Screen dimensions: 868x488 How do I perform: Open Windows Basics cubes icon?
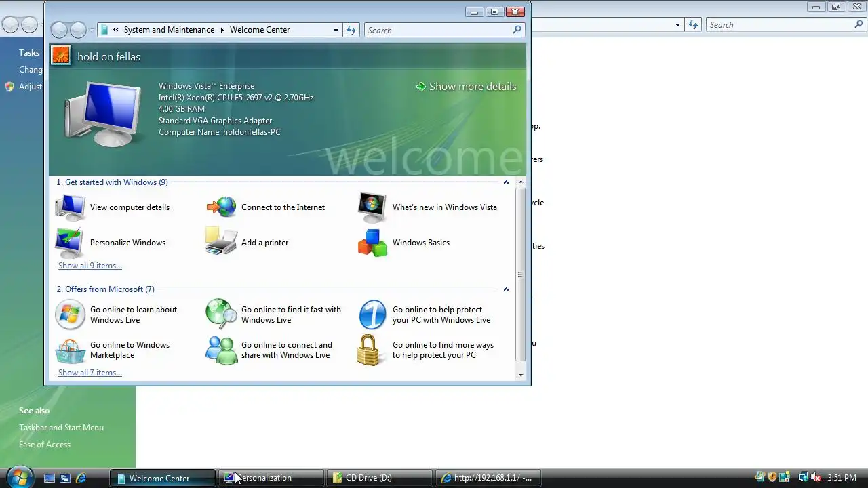point(372,243)
